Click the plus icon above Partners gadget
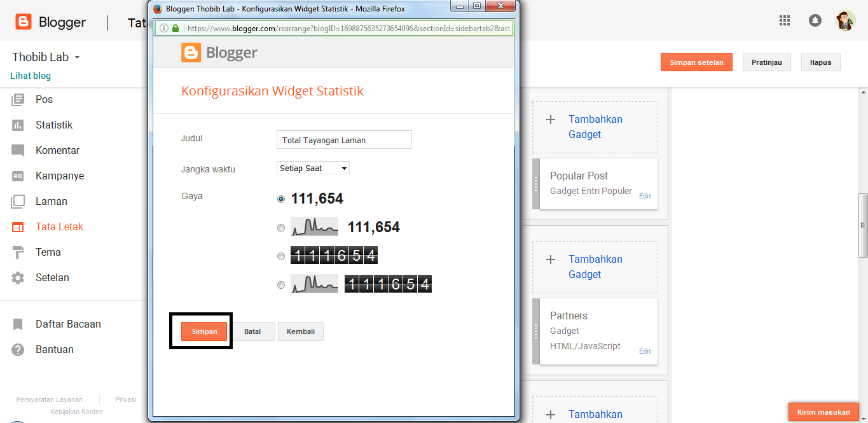Screen dimensions: 868x423 coord(551,260)
